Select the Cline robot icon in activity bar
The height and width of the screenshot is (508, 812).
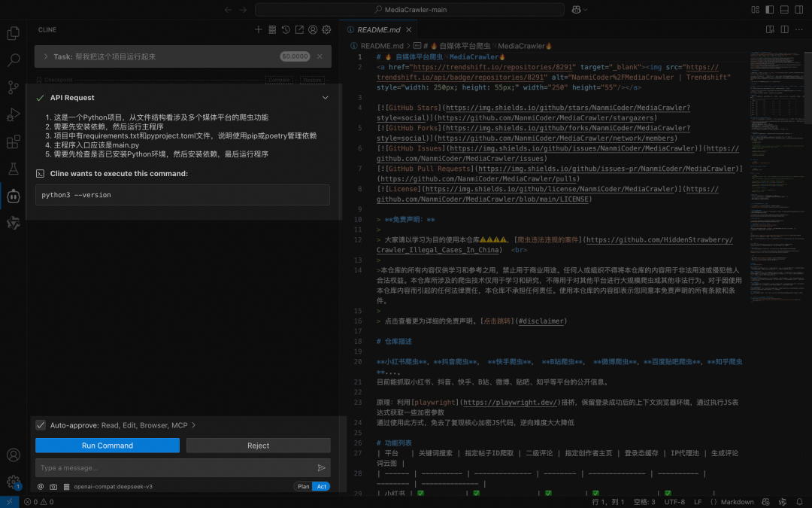14,196
